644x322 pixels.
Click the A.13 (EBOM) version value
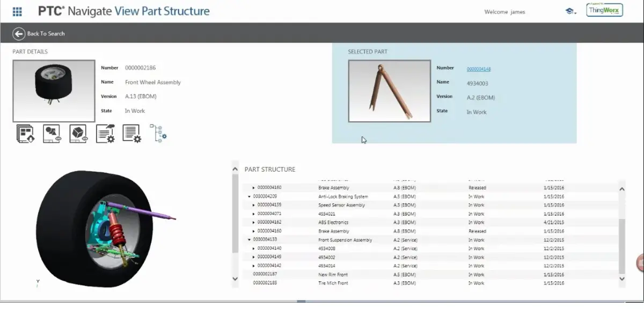point(141,97)
